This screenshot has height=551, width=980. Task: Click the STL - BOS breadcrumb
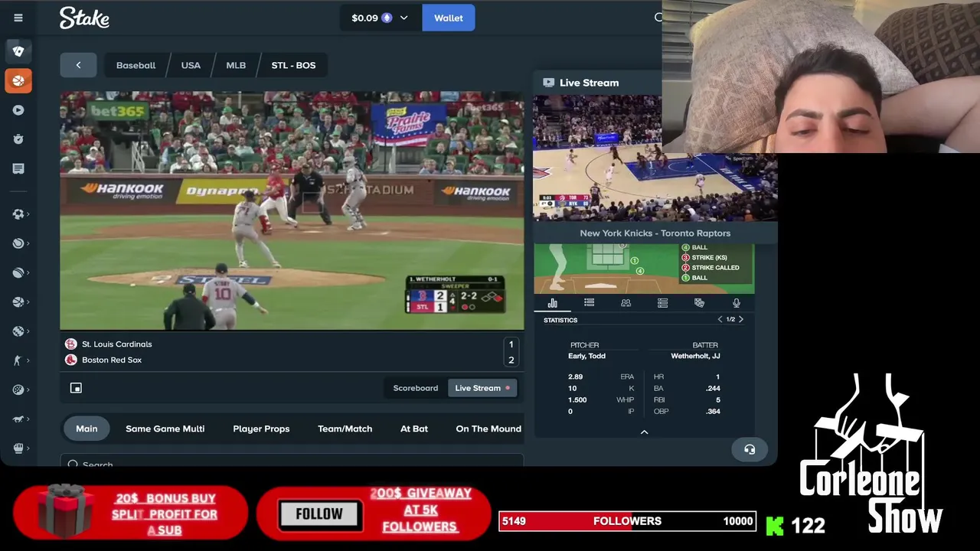293,65
